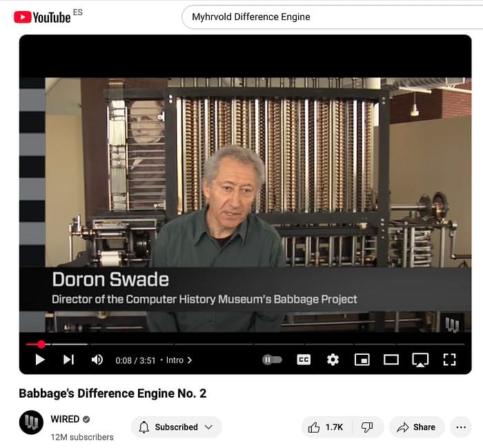The image size is (483, 448).
Task: Click the 0:08 / 3:51 time display
Action: pos(135,360)
